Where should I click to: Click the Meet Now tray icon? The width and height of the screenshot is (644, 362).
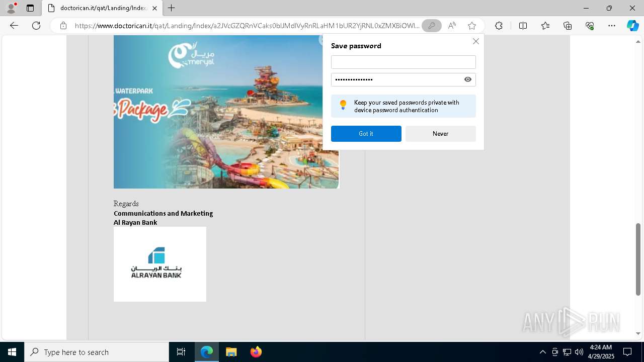[x=555, y=352]
